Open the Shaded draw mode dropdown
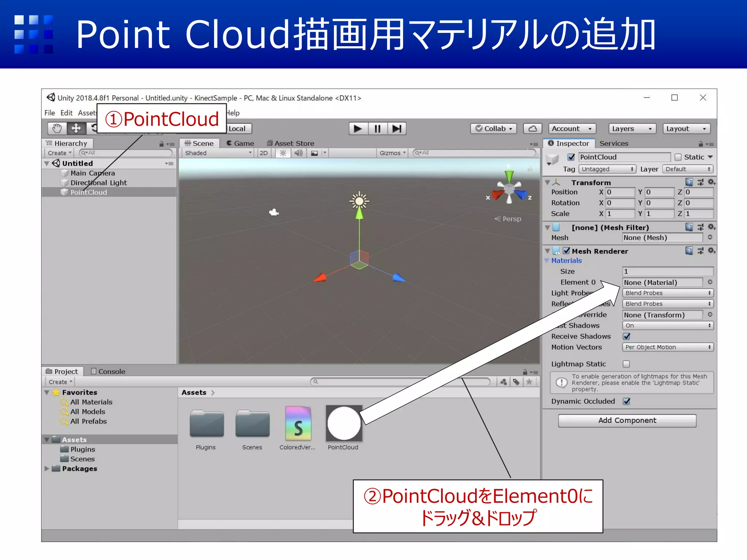This screenshot has width=747, height=560. (x=218, y=153)
